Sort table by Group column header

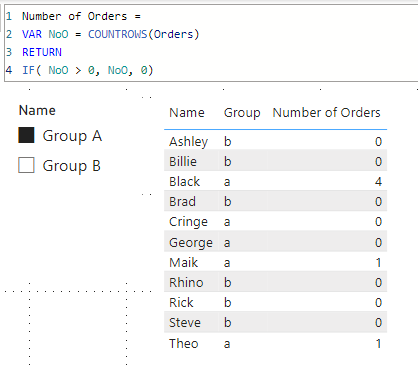[x=242, y=113]
